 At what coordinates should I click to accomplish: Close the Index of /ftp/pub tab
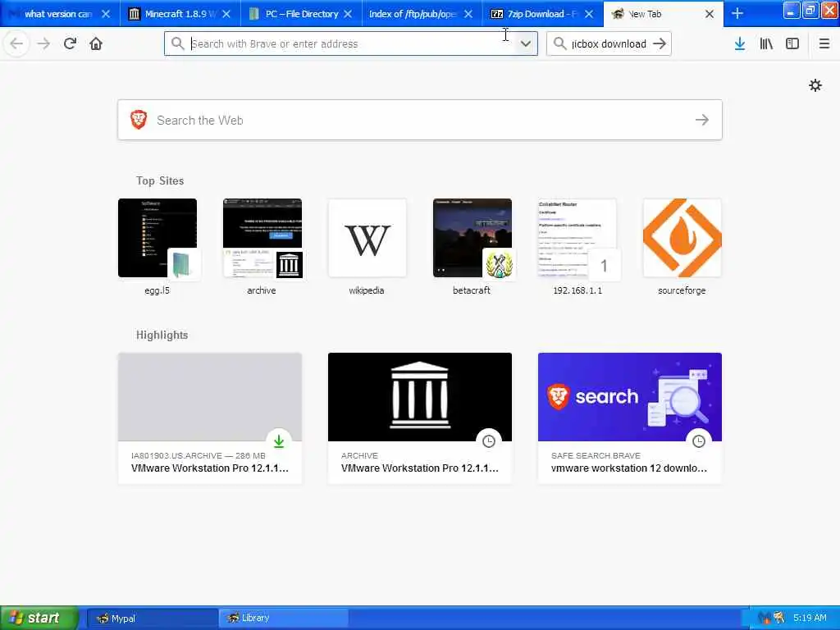tap(468, 14)
